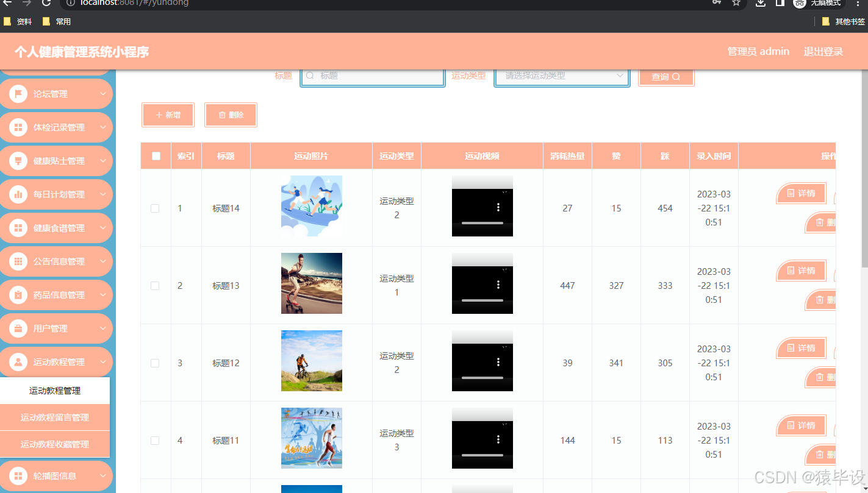Toggle the select-all checkbox in table header
Screen dimensions: 868x493
(156, 156)
